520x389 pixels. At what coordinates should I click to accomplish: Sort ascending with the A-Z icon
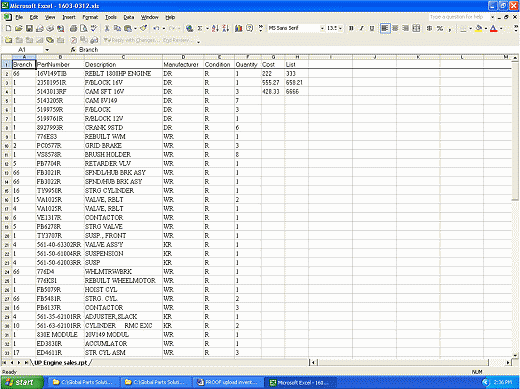pyautogui.click(x=215, y=29)
